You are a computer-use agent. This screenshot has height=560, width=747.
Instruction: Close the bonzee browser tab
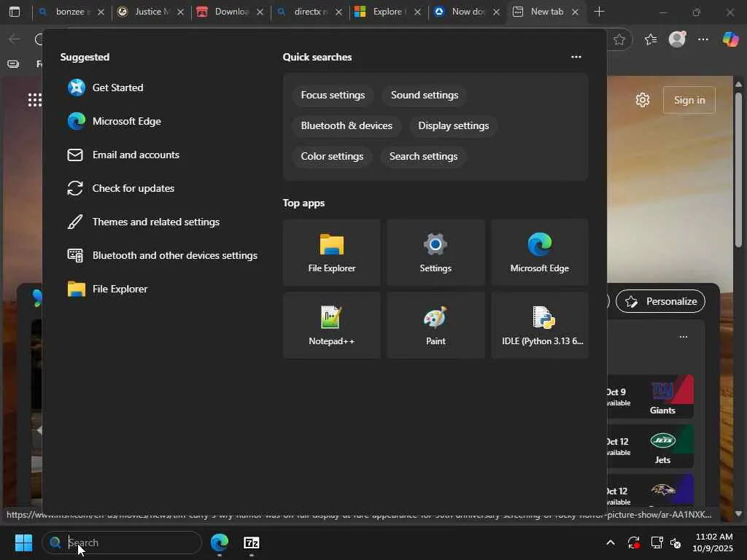point(101,12)
